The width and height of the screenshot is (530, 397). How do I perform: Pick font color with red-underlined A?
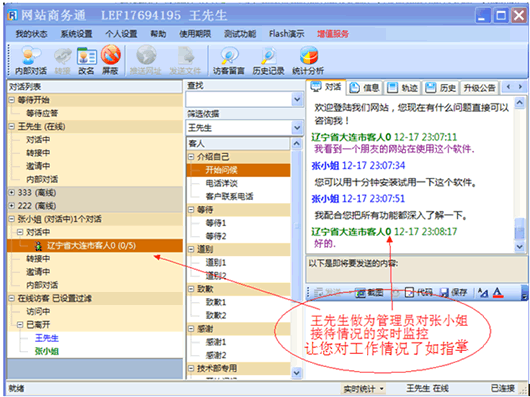pyautogui.click(x=498, y=293)
